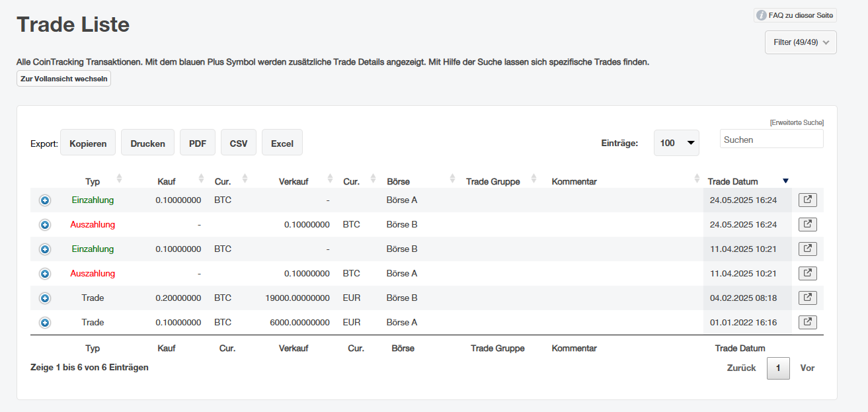The width and height of the screenshot is (868, 412).
Task: Click the FAQ info icon
Action: click(762, 15)
